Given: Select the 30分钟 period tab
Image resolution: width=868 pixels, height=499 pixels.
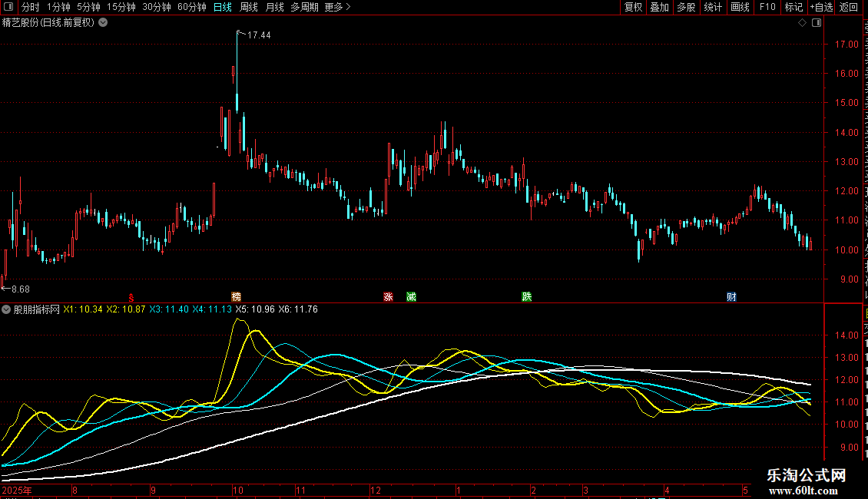Looking at the screenshot, I should coord(157,7).
